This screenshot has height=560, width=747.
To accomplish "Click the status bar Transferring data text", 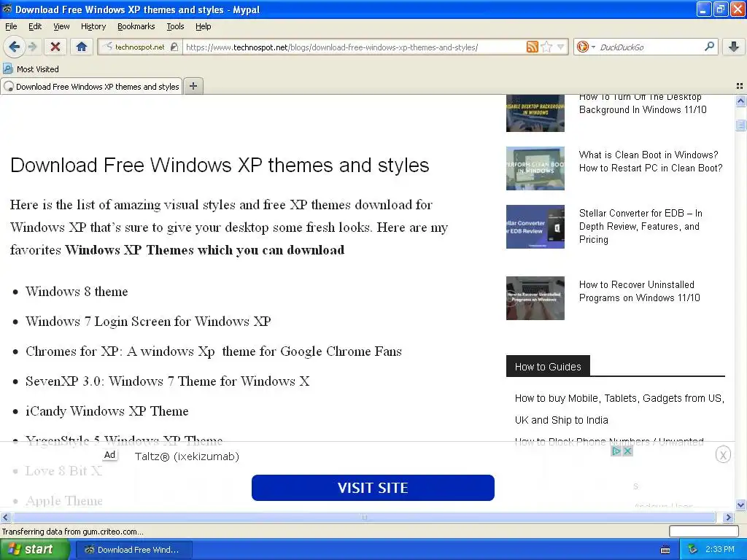I will (x=72, y=532).
